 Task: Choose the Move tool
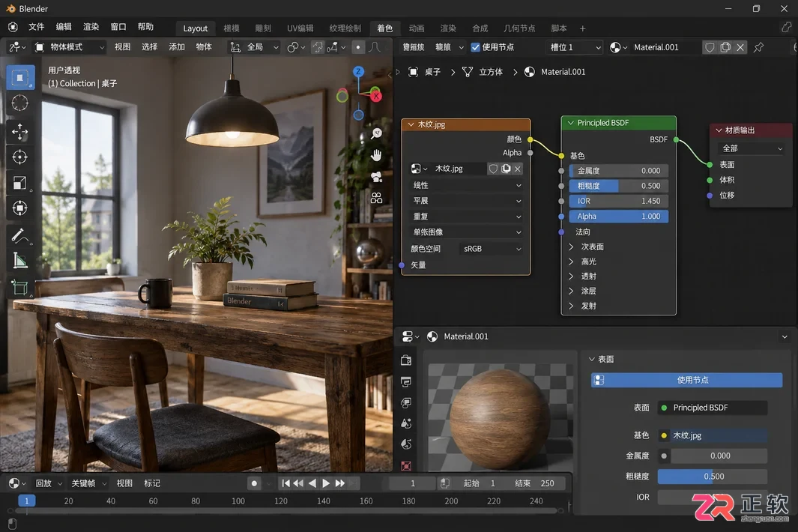(x=19, y=132)
